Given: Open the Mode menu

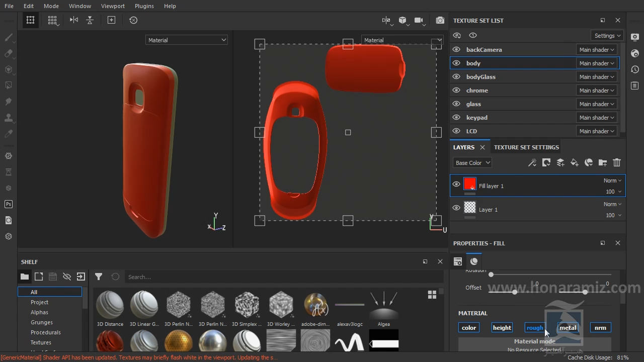Looking at the screenshot, I should (51, 6).
